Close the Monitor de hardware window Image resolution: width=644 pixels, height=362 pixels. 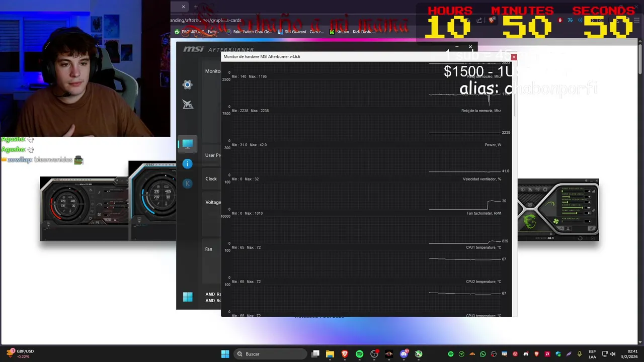point(514,57)
